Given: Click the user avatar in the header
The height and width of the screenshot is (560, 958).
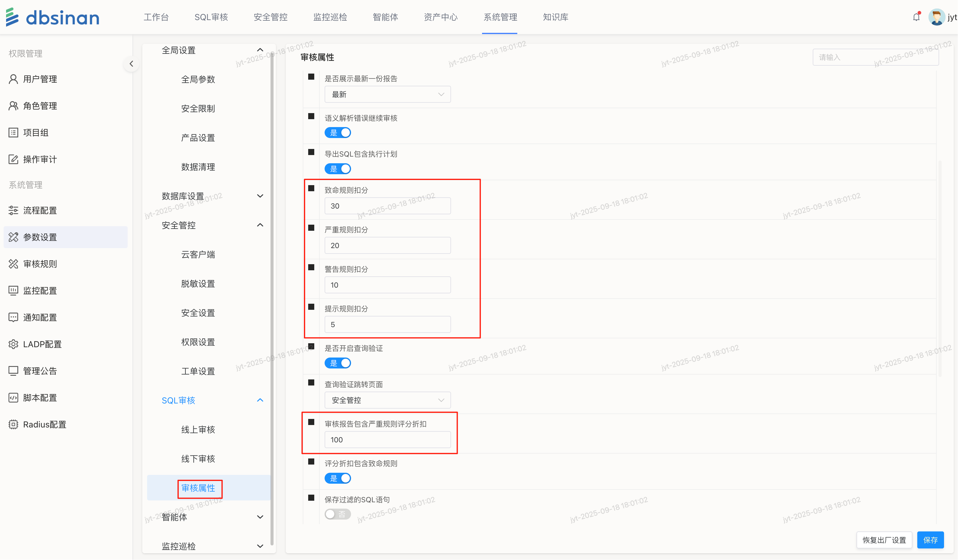Looking at the screenshot, I should 936,17.
